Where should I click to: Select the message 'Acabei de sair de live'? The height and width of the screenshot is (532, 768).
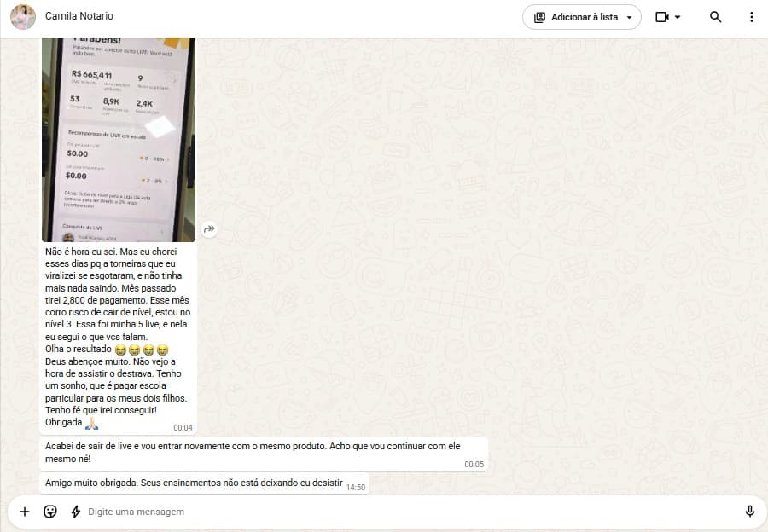pos(264,453)
